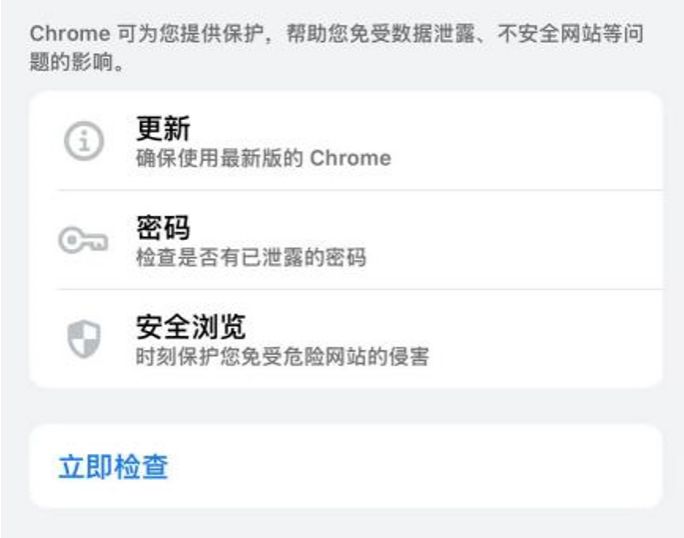Select the 密码 heading

tap(162, 228)
